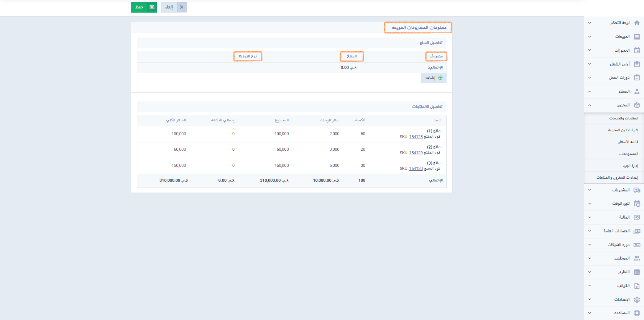The width and height of the screenshot is (644, 320).
Task: Click the العملاء customers icon
Action: 637,91
